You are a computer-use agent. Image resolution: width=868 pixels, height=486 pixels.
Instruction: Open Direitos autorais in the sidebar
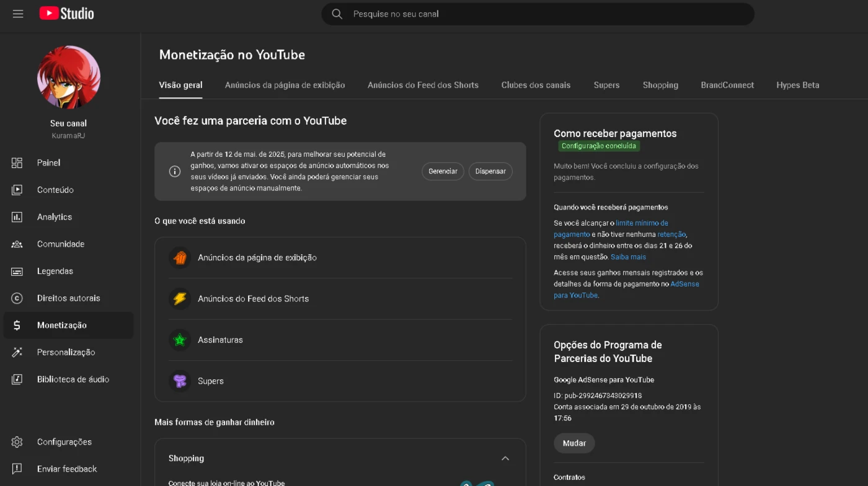(68, 298)
